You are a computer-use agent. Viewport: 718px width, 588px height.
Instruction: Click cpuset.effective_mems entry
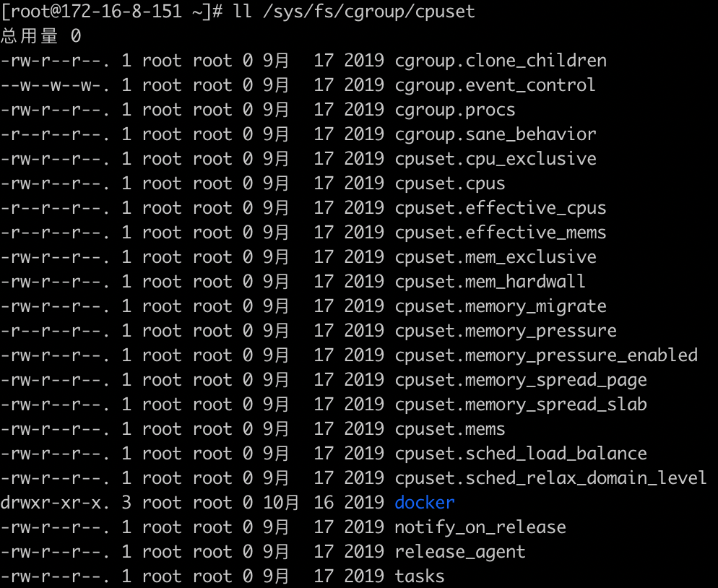501,233
